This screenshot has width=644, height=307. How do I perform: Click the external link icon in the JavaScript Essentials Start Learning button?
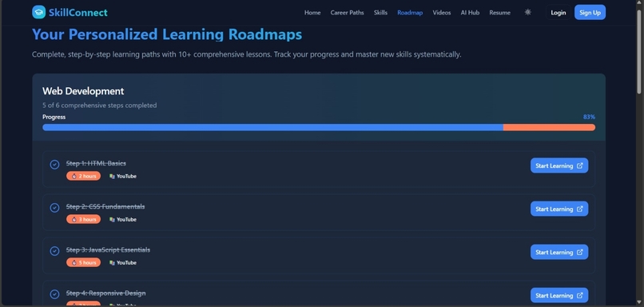(x=579, y=252)
